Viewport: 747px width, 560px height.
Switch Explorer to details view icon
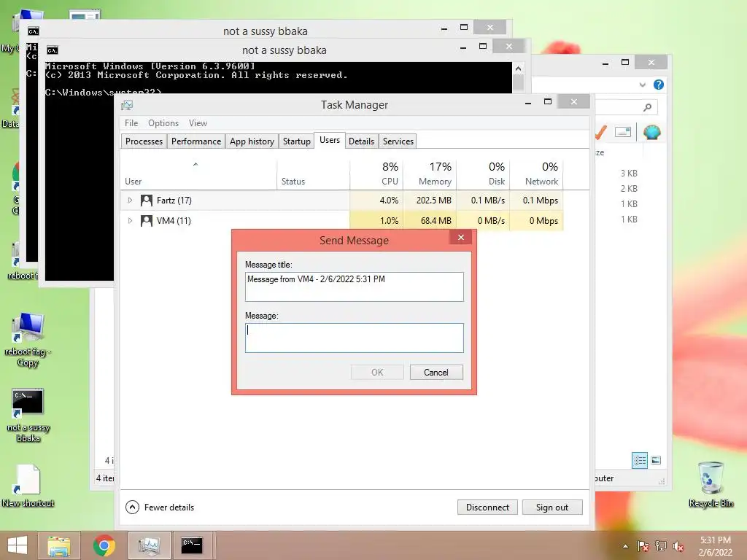[x=639, y=460]
